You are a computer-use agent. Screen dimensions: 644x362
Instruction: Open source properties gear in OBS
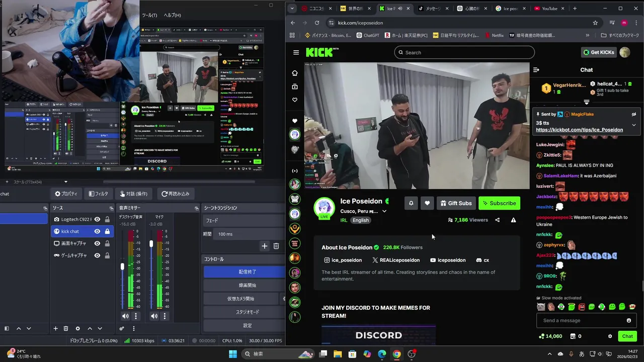pos(77,328)
